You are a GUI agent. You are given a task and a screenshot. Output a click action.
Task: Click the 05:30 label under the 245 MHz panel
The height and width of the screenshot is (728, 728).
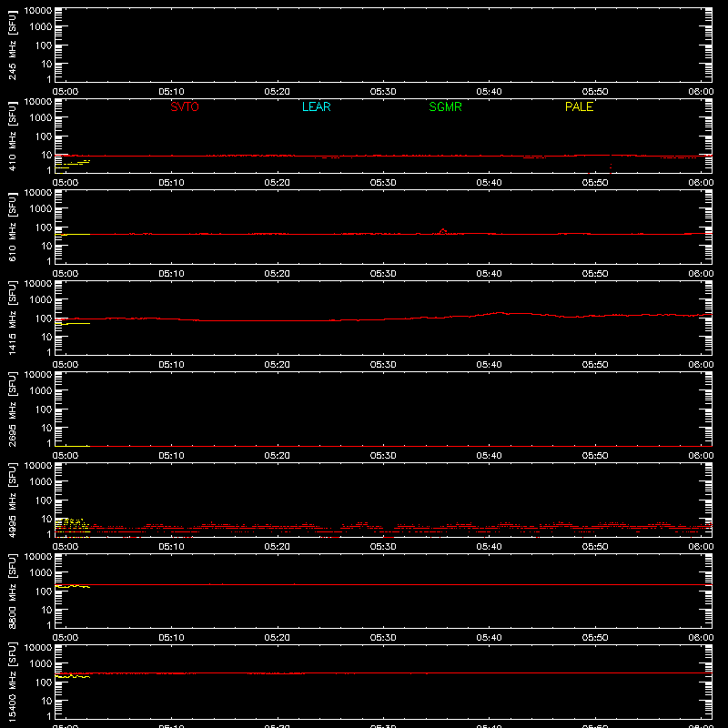[383, 92]
